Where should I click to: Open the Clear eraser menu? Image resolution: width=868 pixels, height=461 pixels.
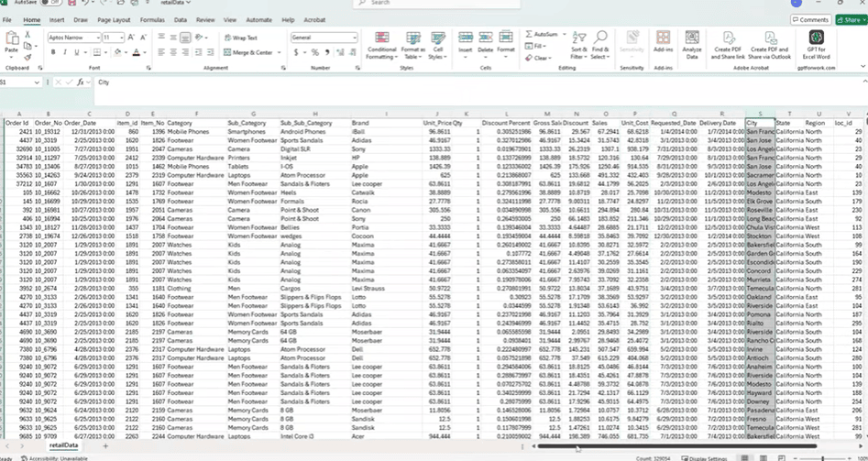(x=538, y=58)
